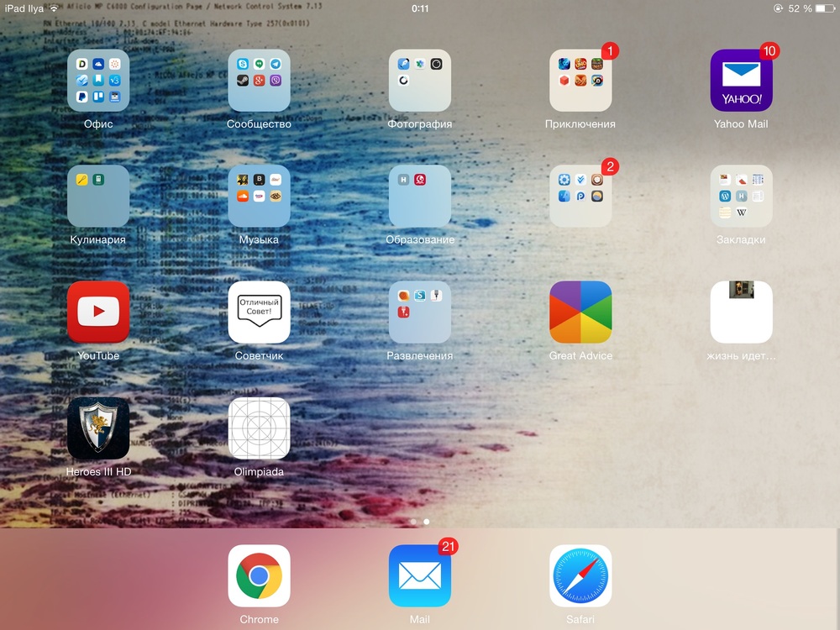Open the Закладки folder

click(x=741, y=197)
